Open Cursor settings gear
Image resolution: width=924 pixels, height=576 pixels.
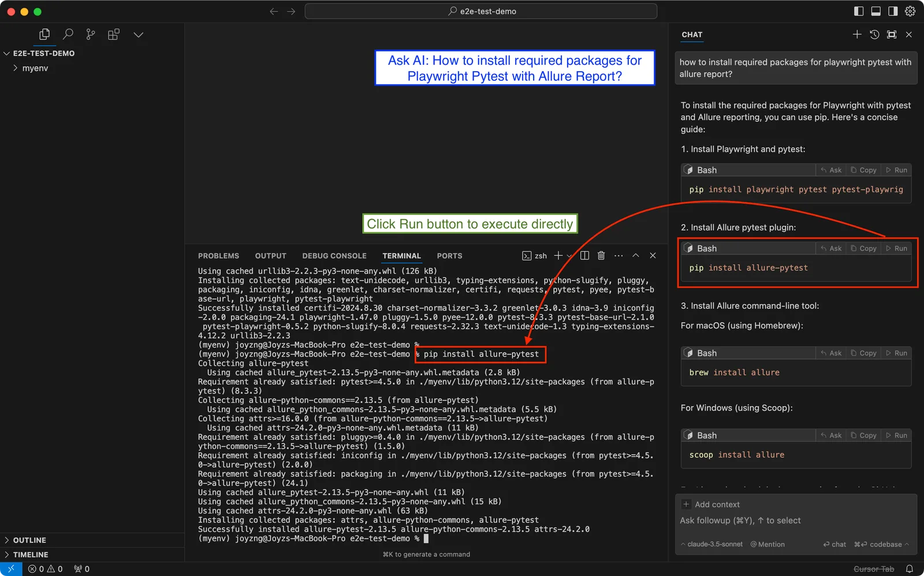[910, 12]
